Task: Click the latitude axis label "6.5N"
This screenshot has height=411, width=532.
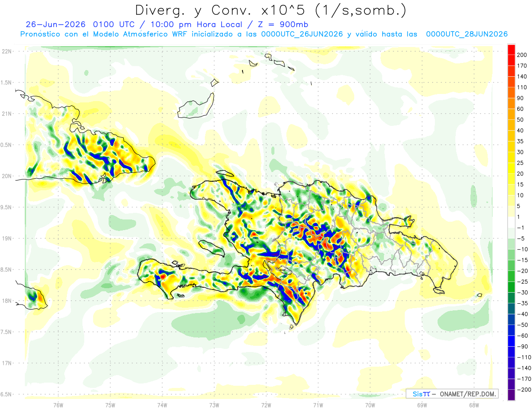Action: click(x=7, y=394)
